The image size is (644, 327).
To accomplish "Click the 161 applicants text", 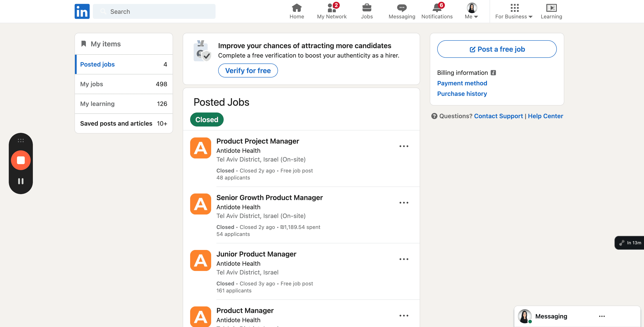I will point(234,290).
